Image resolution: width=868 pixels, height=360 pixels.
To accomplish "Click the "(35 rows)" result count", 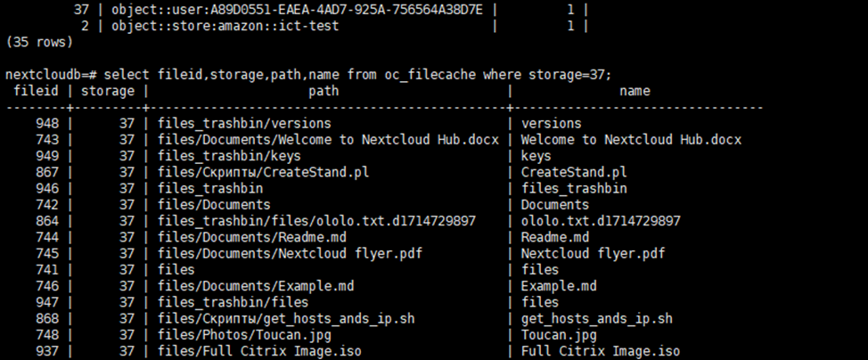I will [x=38, y=42].
